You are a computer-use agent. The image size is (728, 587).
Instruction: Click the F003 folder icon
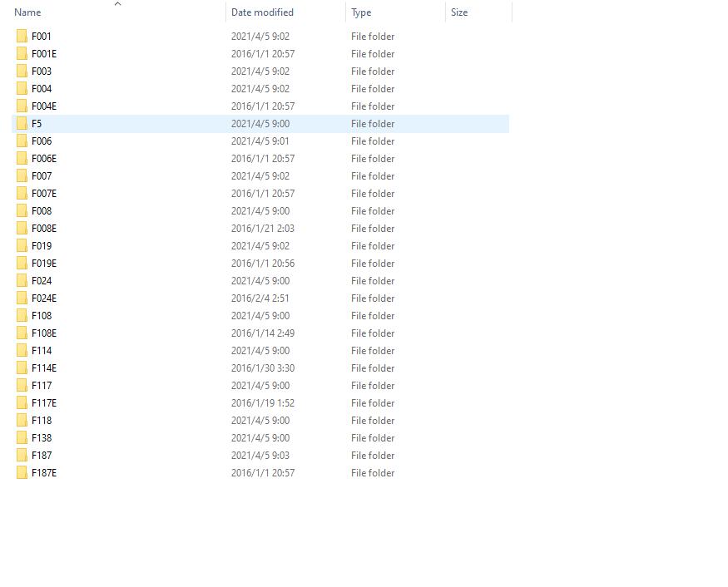(x=22, y=71)
